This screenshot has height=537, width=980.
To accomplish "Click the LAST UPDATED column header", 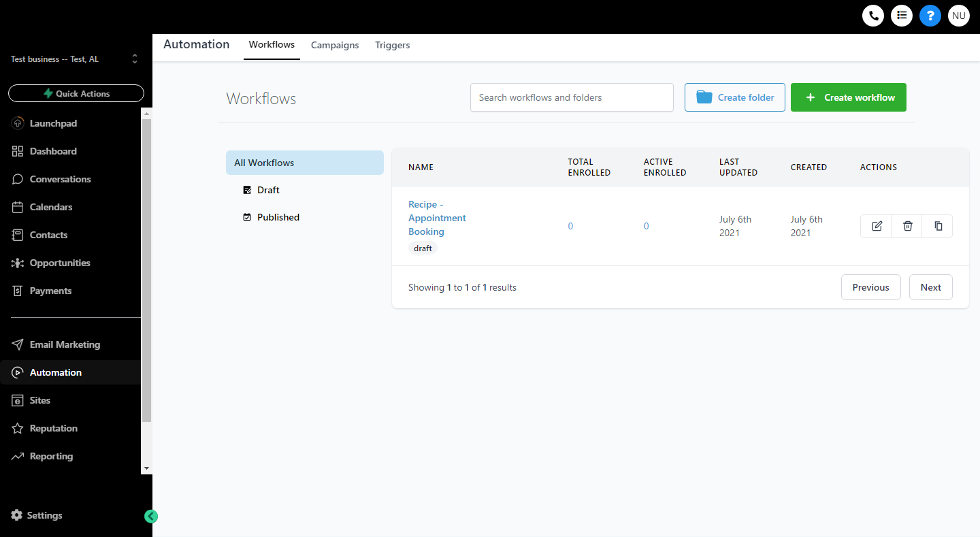I will pyautogui.click(x=738, y=167).
